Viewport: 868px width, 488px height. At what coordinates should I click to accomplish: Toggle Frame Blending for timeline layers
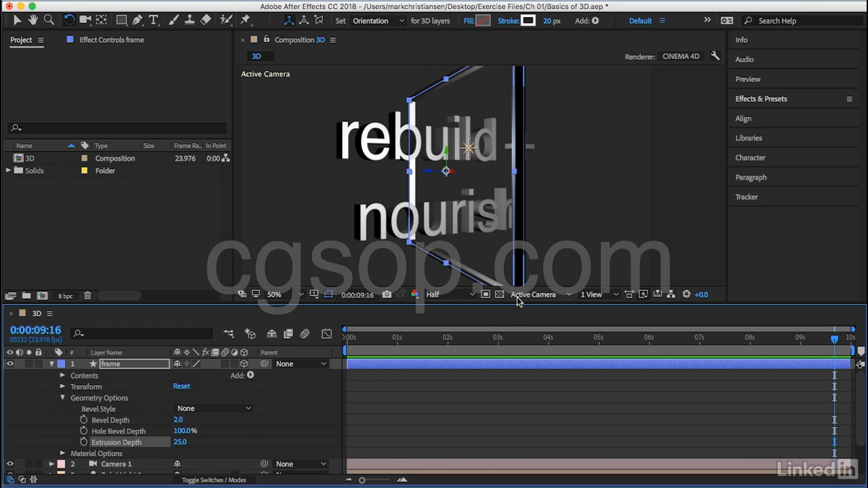click(x=288, y=333)
